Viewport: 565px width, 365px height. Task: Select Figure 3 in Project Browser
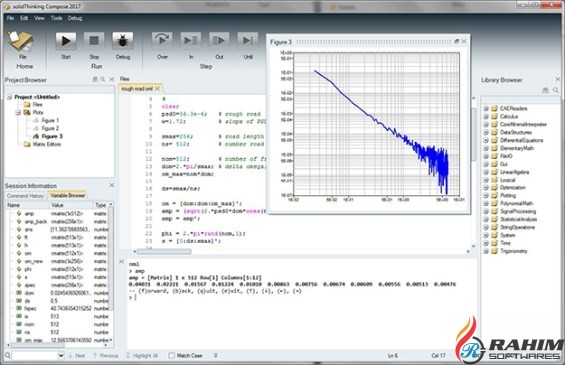point(52,136)
